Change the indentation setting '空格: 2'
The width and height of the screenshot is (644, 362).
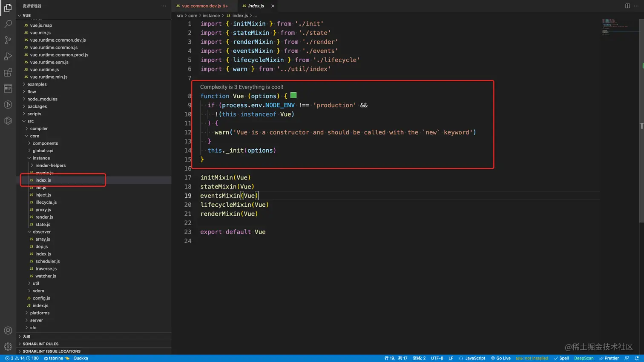click(419, 358)
